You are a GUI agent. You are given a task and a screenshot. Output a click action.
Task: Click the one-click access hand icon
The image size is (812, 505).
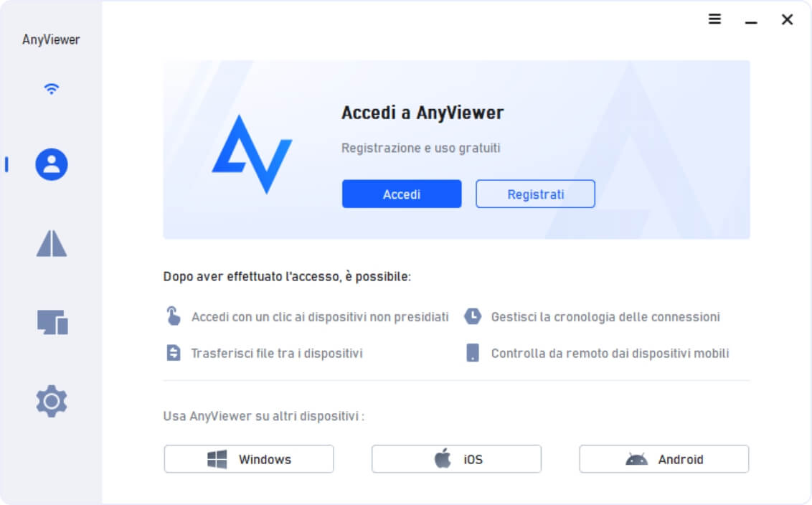(x=174, y=316)
